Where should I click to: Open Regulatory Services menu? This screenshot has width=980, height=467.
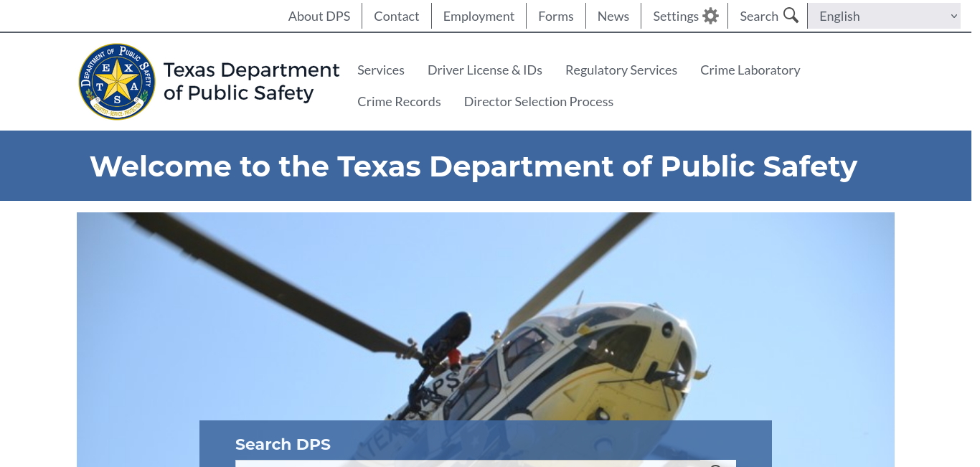pyautogui.click(x=621, y=70)
